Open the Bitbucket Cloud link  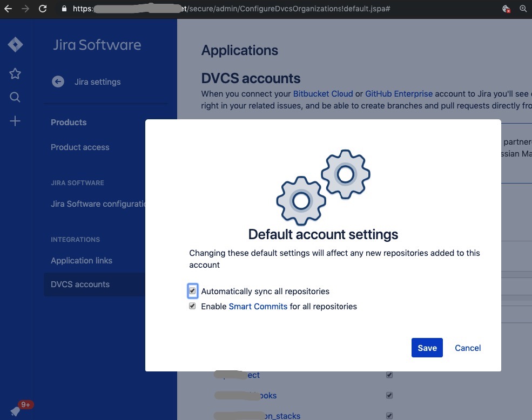[x=322, y=93]
